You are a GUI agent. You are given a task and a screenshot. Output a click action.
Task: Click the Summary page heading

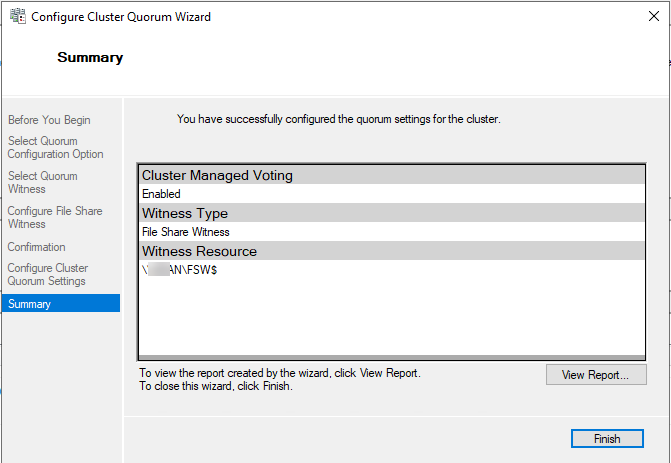[90, 57]
